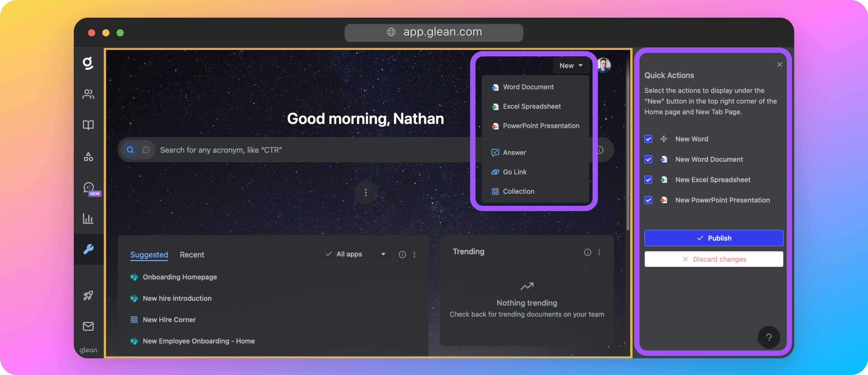Switch to the Recent tab
Viewport: 868px width, 375px height.
coord(192,255)
